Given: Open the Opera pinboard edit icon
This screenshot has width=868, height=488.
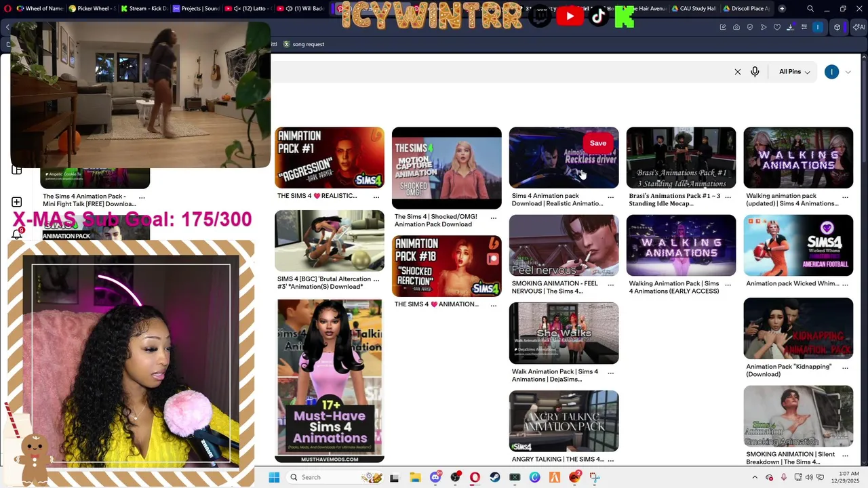Looking at the screenshot, I should point(723,27).
